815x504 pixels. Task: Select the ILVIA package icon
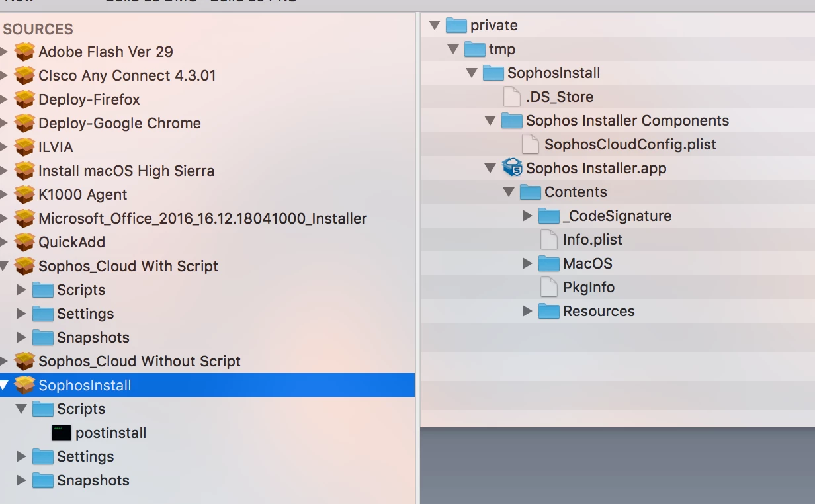pos(24,147)
